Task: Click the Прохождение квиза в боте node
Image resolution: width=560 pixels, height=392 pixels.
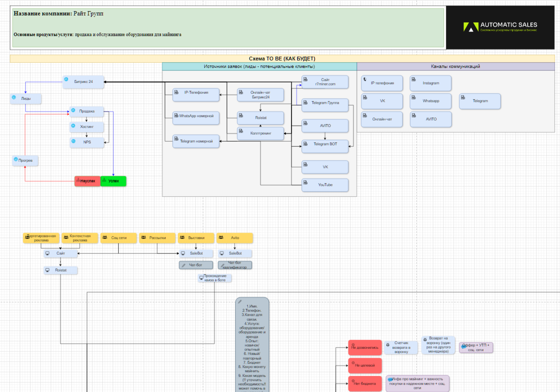Action: click(215, 278)
